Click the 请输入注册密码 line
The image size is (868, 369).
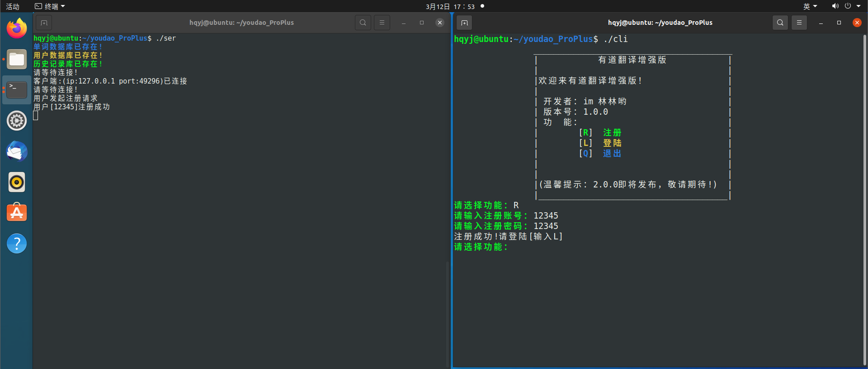506,226
